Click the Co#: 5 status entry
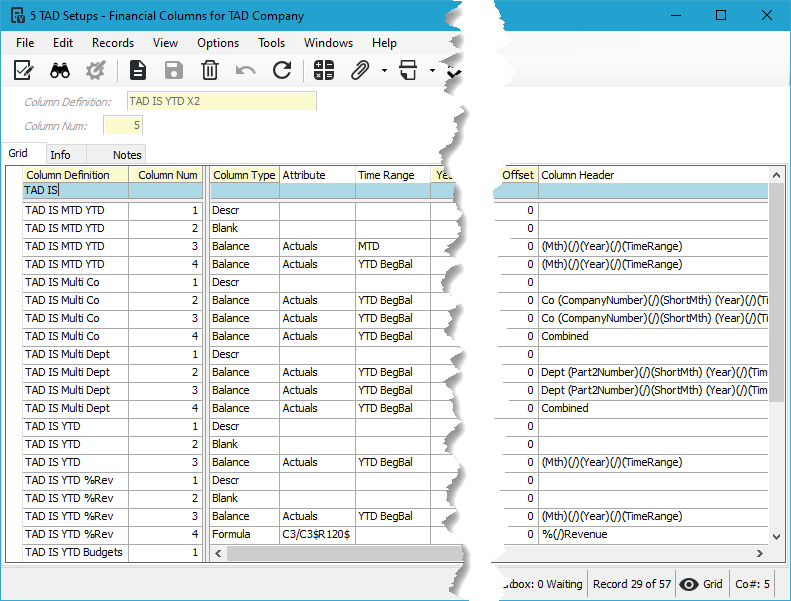The width and height of the screenshot is (791, 601). (x=752, y=584)
